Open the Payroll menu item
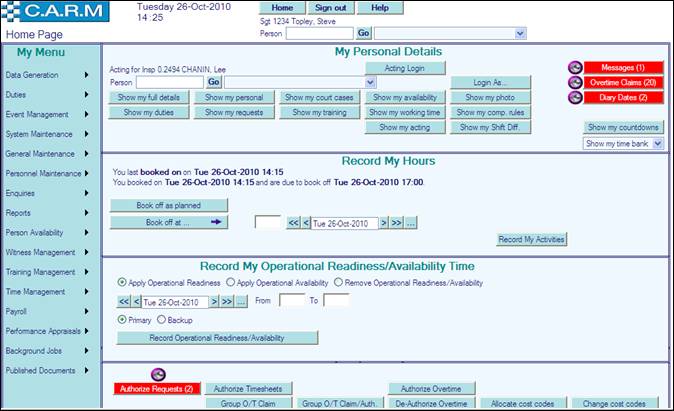 (50, 311)
